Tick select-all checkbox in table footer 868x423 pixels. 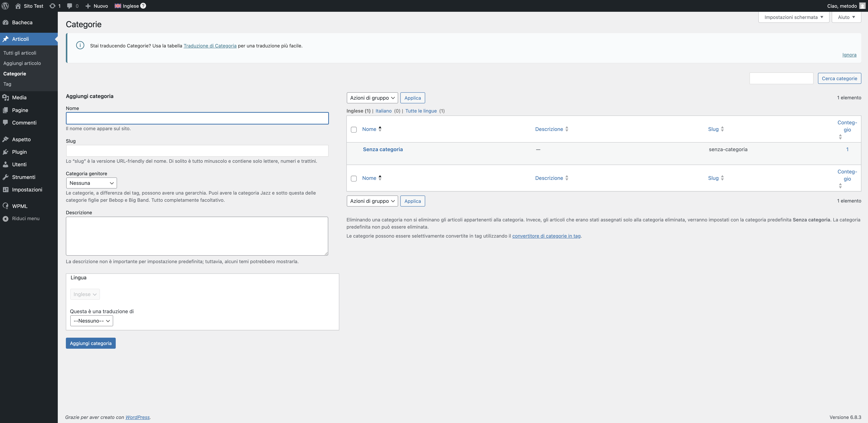coord(353,179)
